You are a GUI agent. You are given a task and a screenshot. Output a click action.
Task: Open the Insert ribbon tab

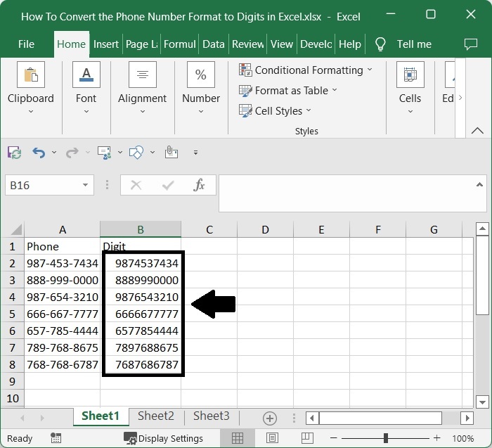pyautogui.click(x=106, y=44)
